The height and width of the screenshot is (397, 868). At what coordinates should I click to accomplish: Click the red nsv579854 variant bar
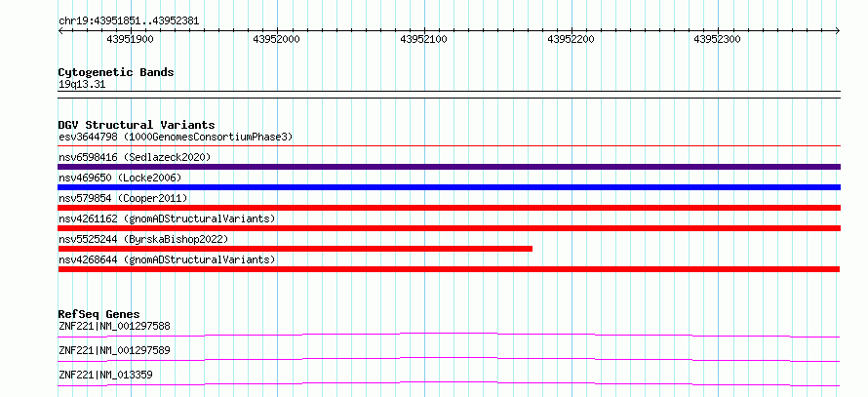450,208
